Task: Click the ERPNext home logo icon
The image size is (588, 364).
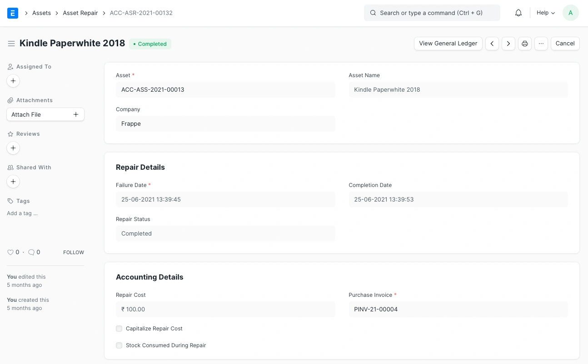Action: tap(13, 13)
